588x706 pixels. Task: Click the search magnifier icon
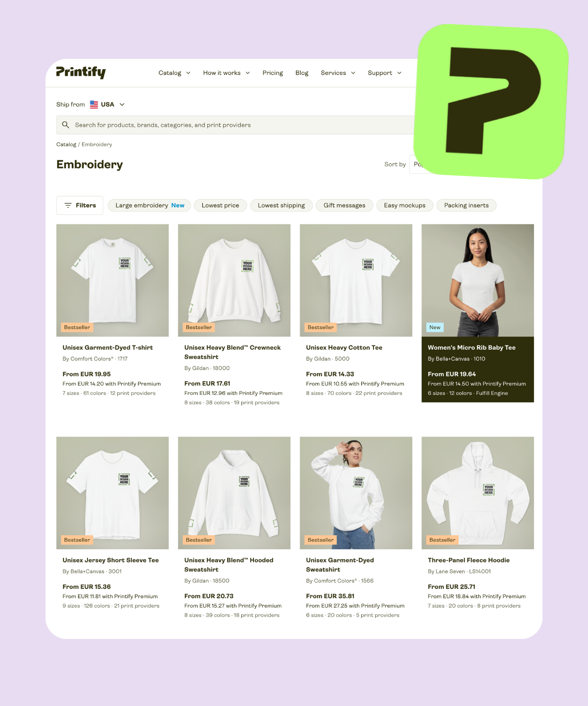[x=66, y=125]
